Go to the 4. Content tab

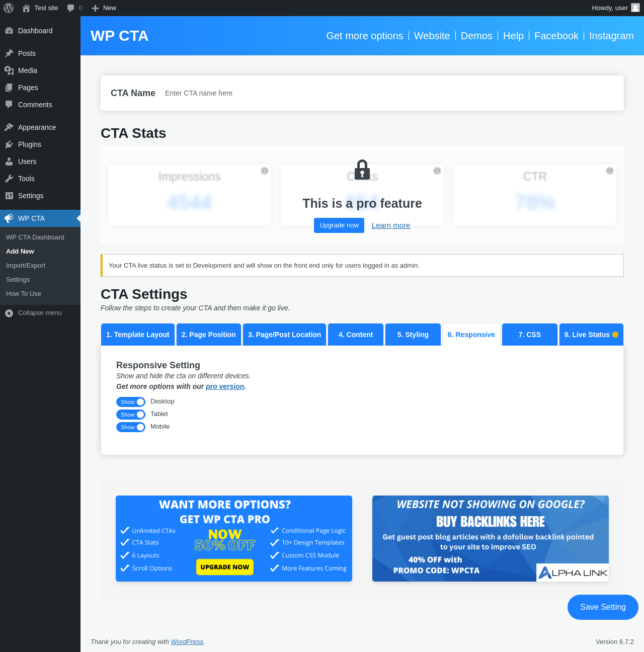click(356, 335)
